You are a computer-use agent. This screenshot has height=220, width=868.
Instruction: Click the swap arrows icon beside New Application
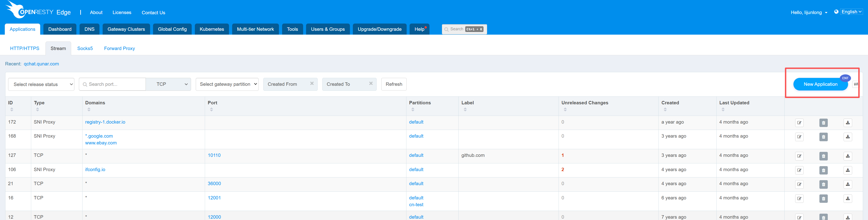[856, 84]
